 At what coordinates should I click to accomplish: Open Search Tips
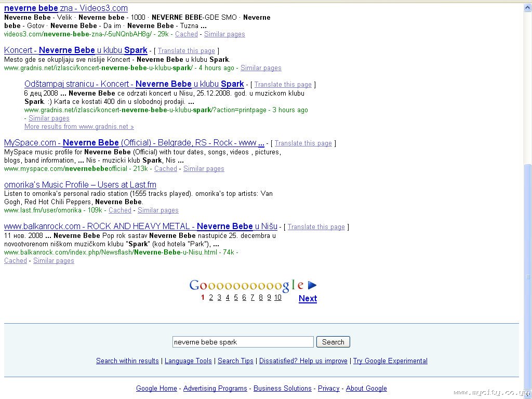tap(235, 361)
